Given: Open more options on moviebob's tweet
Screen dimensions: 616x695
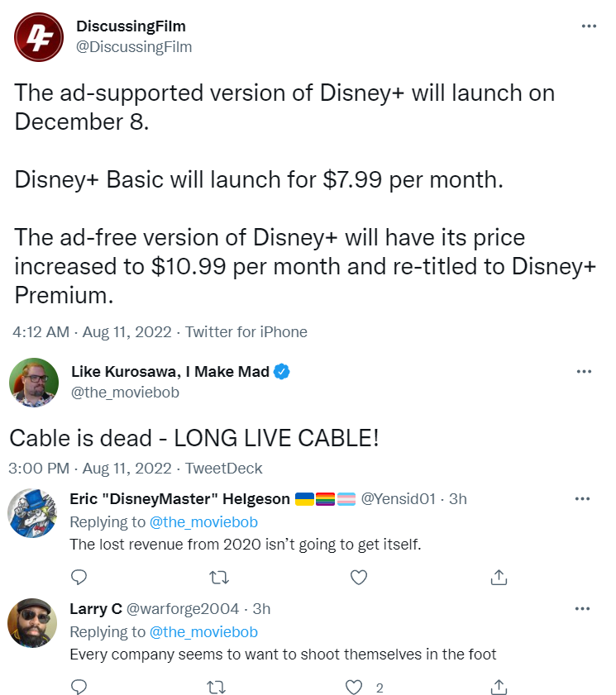Looking at the screenshot, I should [x=585, y=372].
